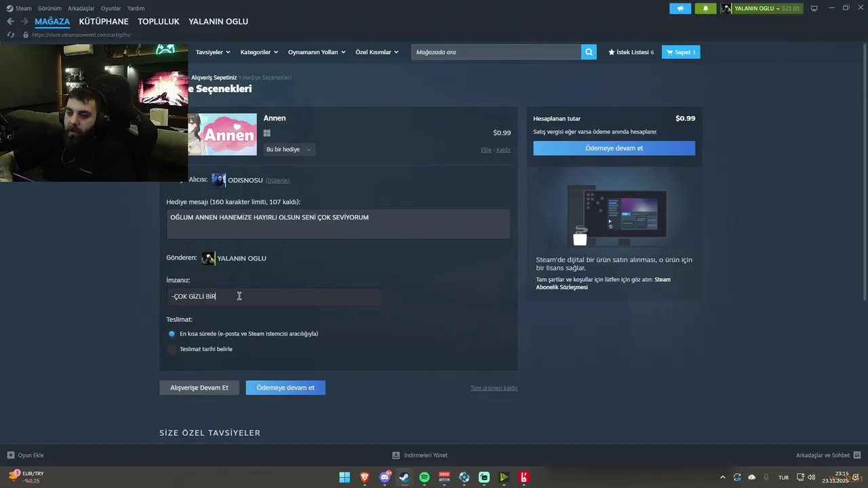
Task: Expand the Oynamanın Yolları dropdown
Action: coord(317,52)
